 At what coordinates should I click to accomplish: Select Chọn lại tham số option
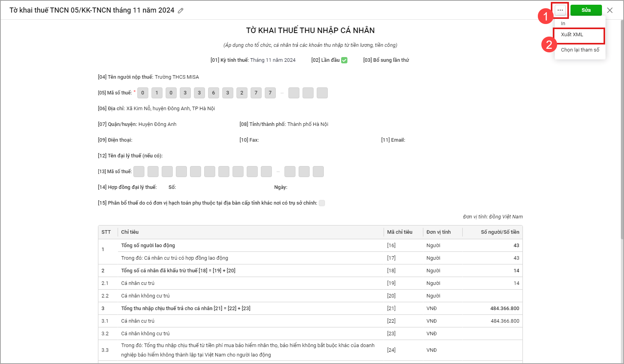[x=580, y=50]
